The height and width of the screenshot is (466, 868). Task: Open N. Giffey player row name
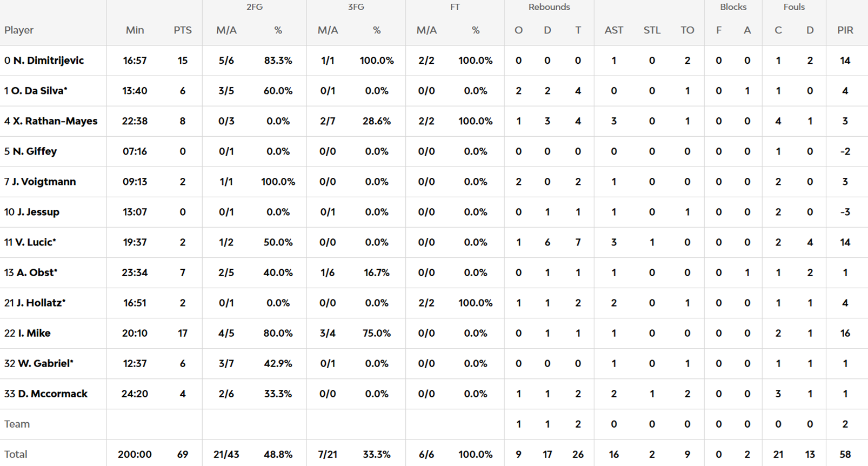[x=35, y=151]
